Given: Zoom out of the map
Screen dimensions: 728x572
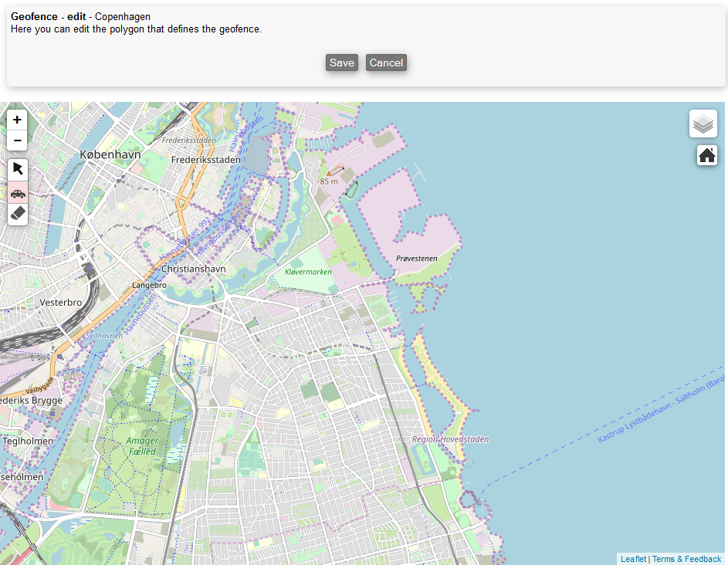Looking at the screenshot, I should [17, 140].
